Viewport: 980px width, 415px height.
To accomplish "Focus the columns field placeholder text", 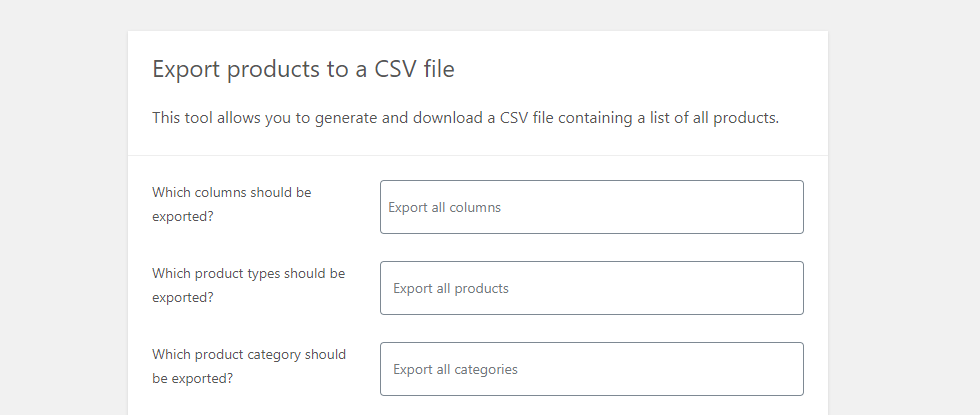I will (x=444, y=208).
